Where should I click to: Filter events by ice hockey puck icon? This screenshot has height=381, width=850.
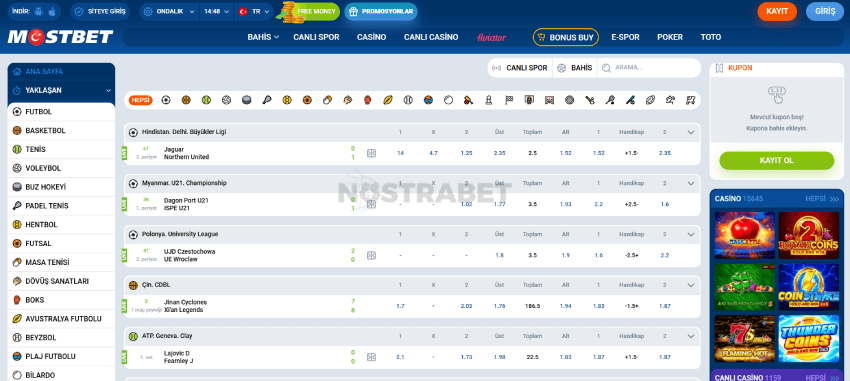pos(247,100)
